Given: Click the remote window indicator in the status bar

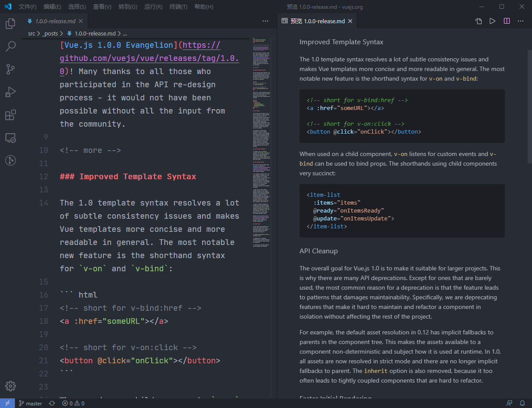Looking at the screenshot, I should (x=7, y=403).
